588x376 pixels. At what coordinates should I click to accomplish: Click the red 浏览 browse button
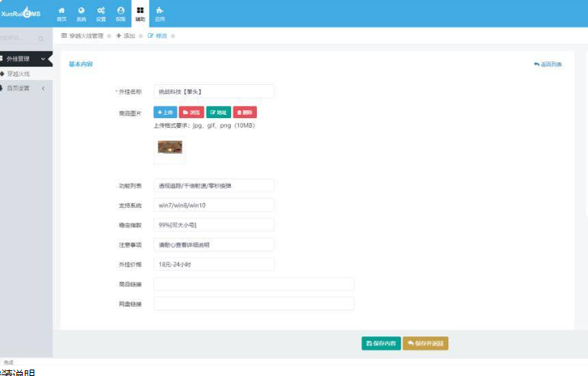click(x=191, y=112)
